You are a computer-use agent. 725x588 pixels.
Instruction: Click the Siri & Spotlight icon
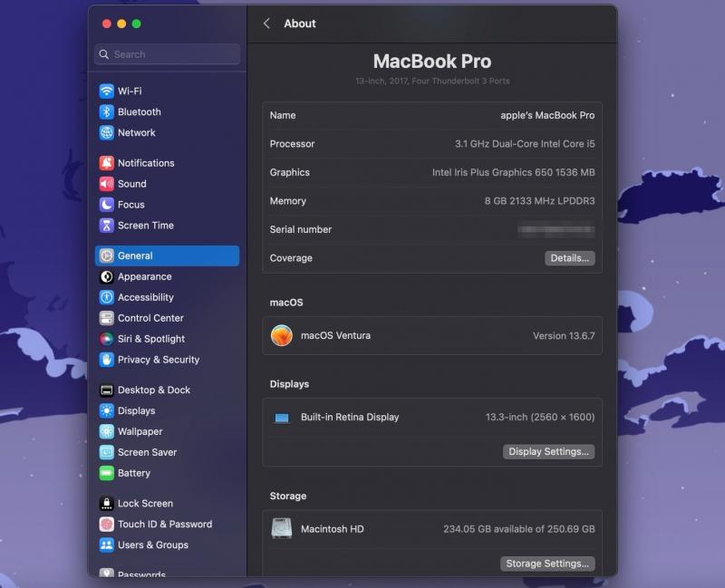(106, 339)
